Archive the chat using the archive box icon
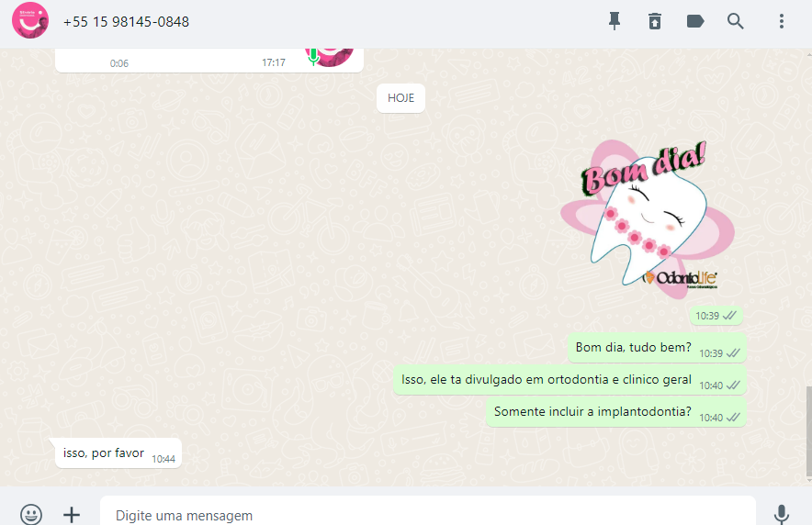 tap(655, 21)
